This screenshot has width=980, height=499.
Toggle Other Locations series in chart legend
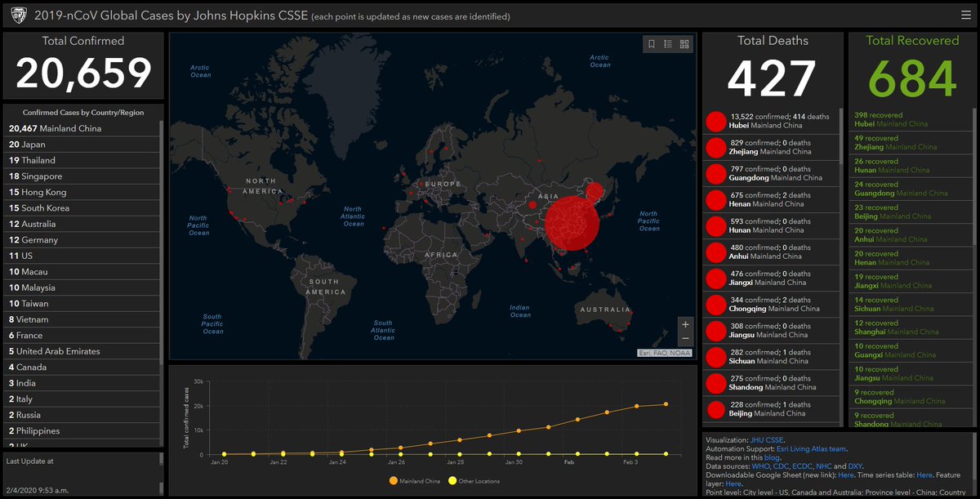point(475,481)
